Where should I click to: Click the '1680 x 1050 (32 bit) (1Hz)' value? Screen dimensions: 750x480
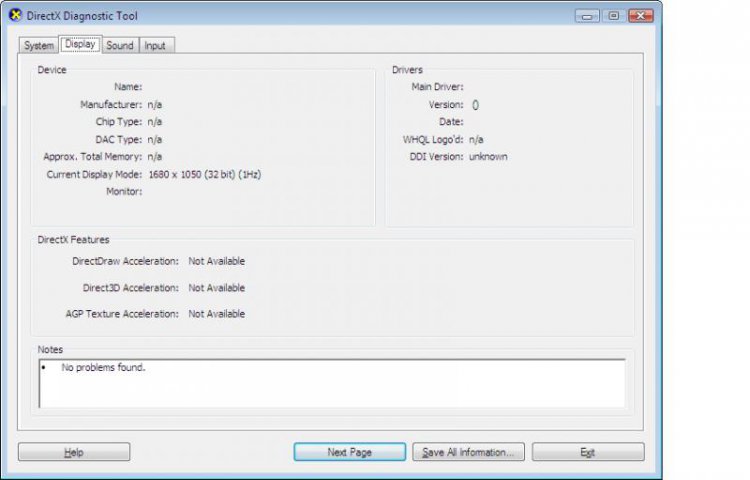(205, 175)
